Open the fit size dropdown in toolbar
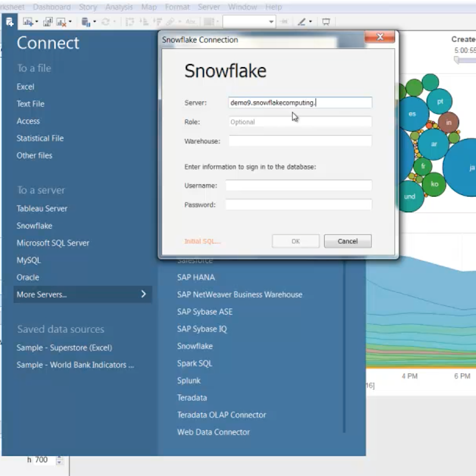This screenshot has height=476, width=476. [x=271, y=21]
